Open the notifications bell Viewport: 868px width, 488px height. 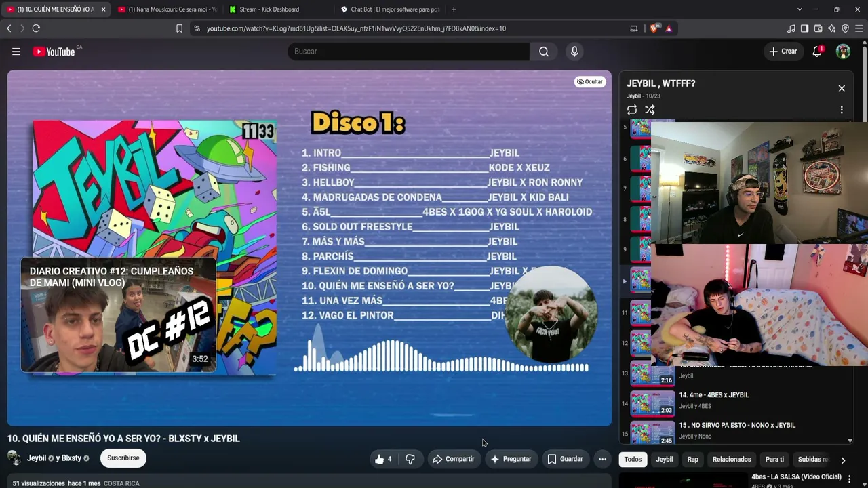(817, 52)
